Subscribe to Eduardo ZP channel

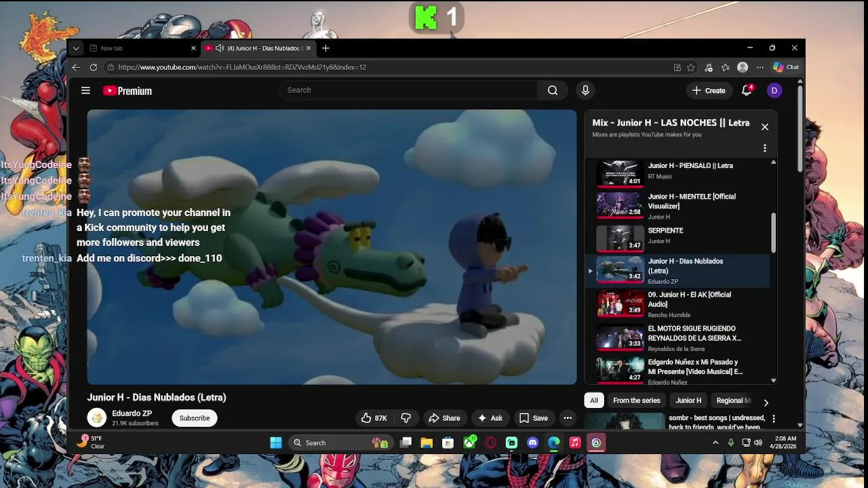195,418
